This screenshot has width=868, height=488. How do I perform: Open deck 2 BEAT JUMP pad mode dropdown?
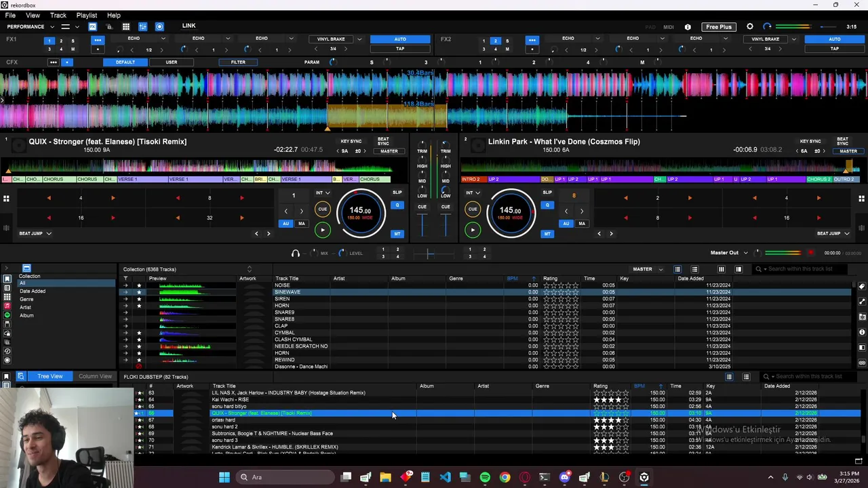tap(833, 233)
